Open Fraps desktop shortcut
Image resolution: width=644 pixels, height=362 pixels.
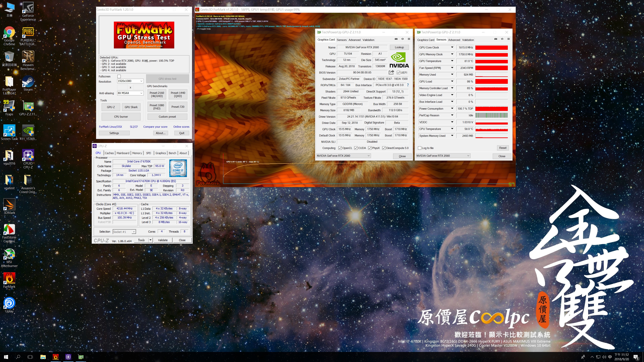click(9, 108)
